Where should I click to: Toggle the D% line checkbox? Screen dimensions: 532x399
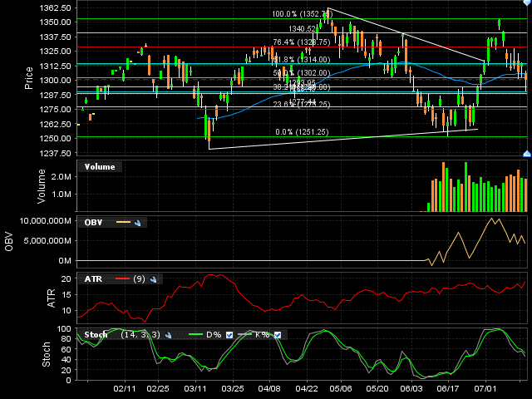tap(230, 335)
